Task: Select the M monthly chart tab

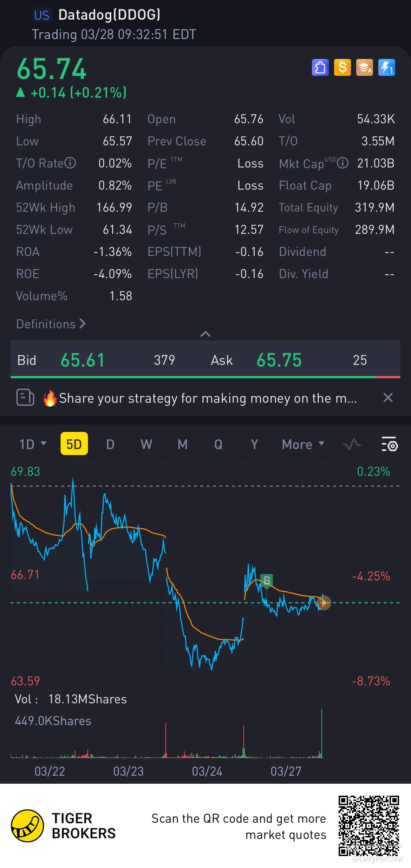Action: tap(182, 444)
